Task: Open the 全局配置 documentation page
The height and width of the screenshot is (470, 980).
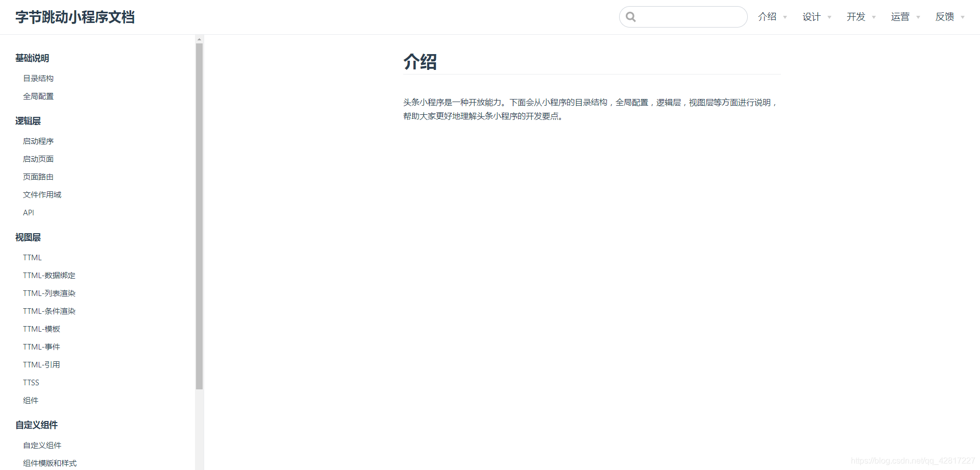Action: coord(38,95)
